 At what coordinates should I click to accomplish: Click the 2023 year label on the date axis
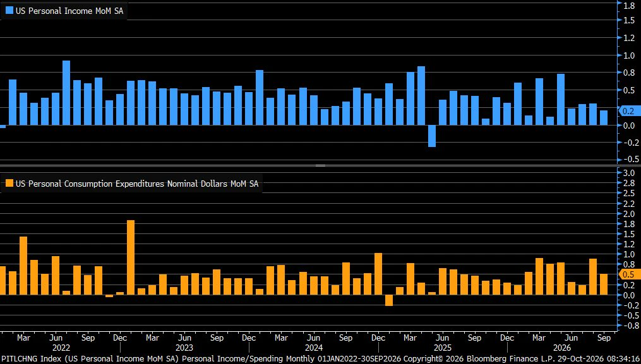(184, 348)
